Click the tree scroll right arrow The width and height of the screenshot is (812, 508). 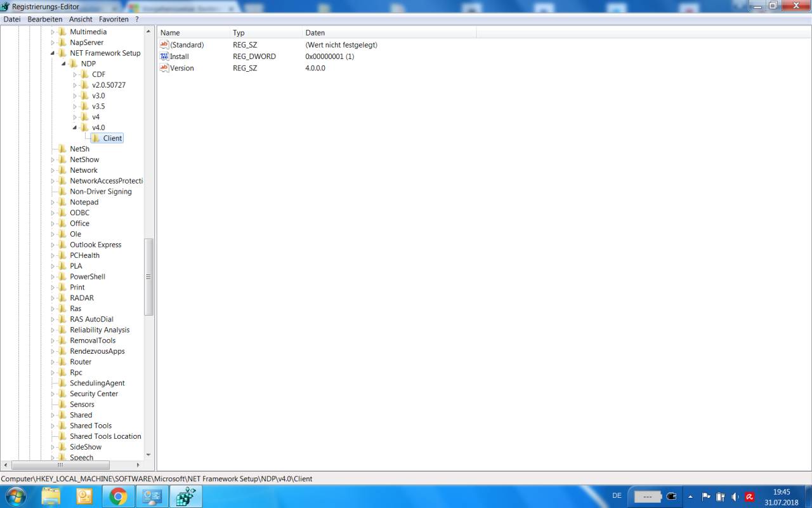tap(140, 465)
